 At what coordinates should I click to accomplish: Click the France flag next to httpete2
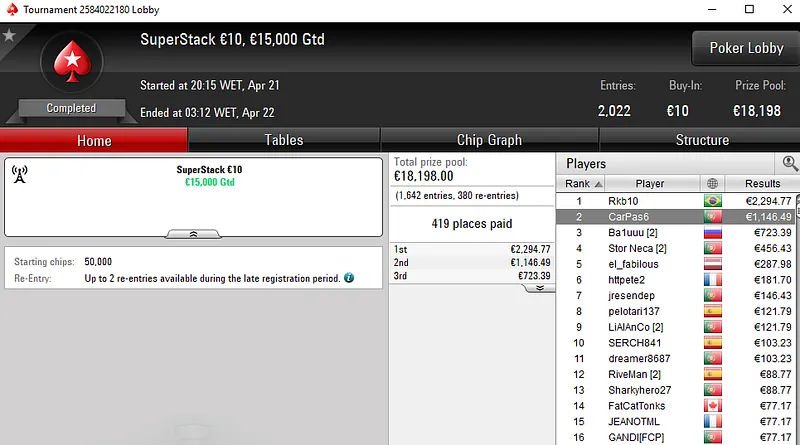click(712, 280)
